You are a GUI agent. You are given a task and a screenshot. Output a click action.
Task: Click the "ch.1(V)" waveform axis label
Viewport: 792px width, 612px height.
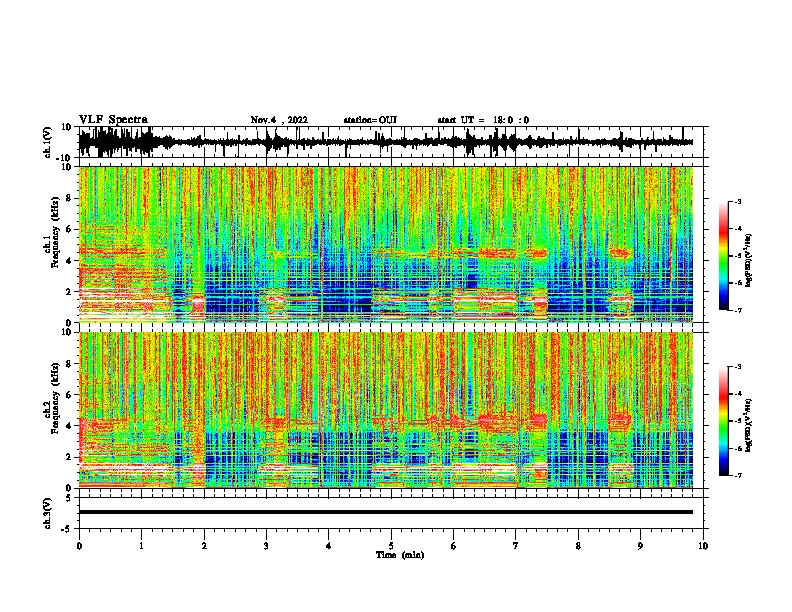coord(48,142)
